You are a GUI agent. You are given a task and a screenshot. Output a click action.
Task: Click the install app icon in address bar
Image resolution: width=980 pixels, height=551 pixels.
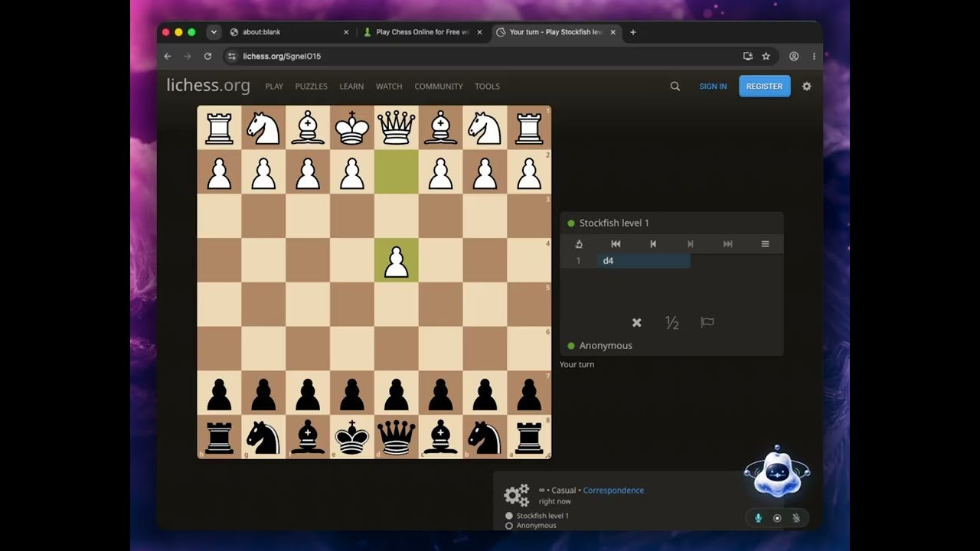click(x=748, y=56)
